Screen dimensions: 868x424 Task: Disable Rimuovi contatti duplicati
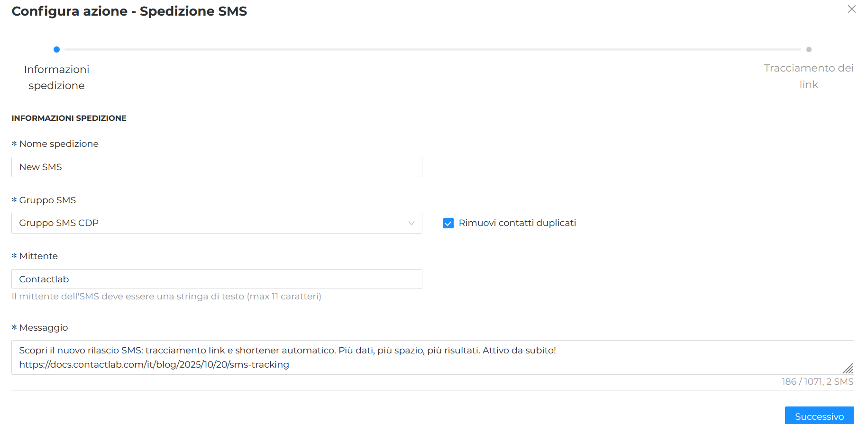point(448,223)
